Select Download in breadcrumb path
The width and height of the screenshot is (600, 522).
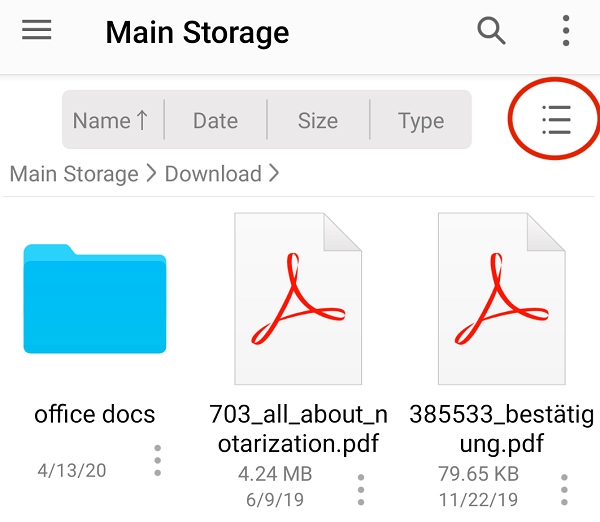pyautogui.click(x=213, y=174)
